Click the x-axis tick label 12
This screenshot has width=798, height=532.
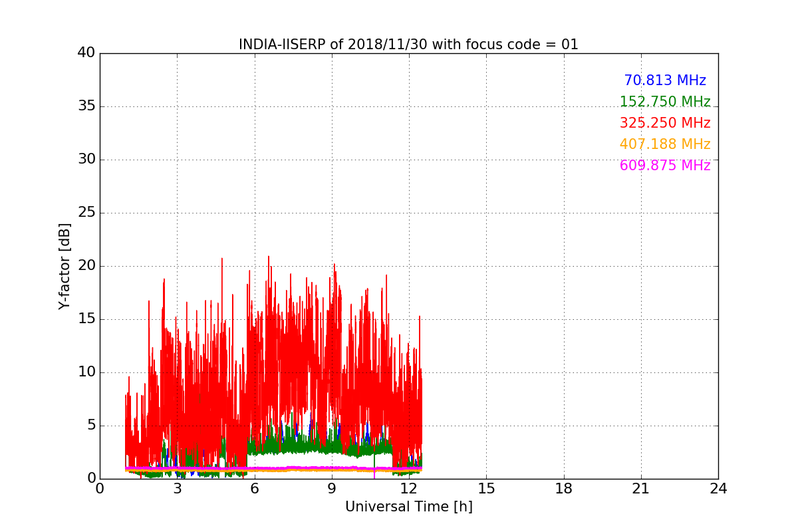(409, 489)
